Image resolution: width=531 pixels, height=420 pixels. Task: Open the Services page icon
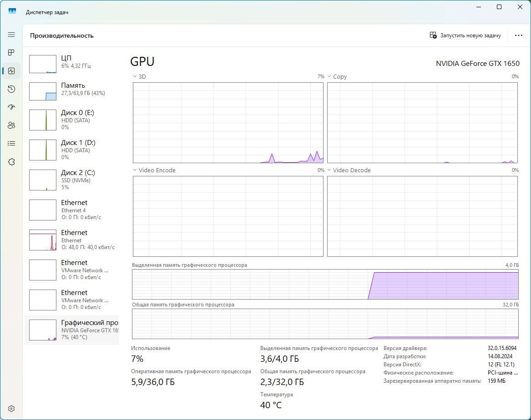[11, 161]
